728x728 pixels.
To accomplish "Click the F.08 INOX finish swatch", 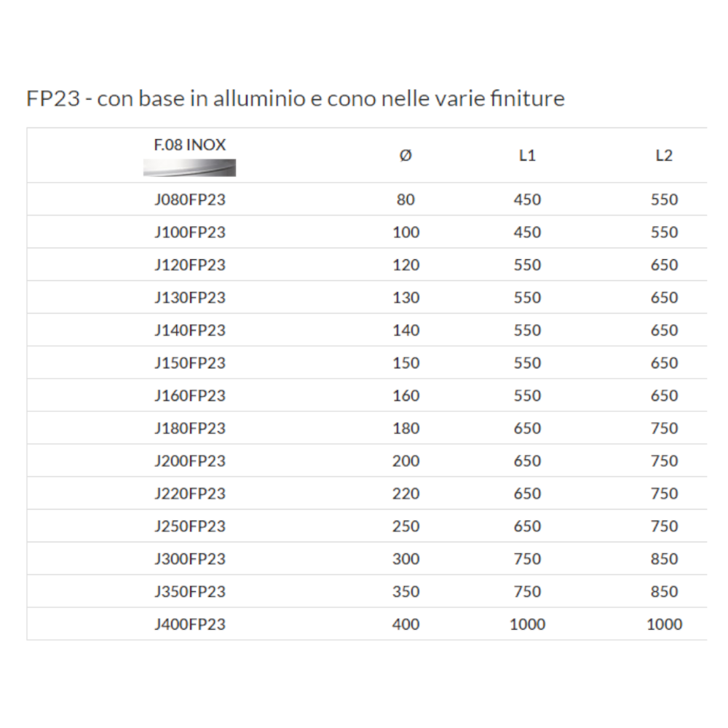I will (x=189, y=168).
